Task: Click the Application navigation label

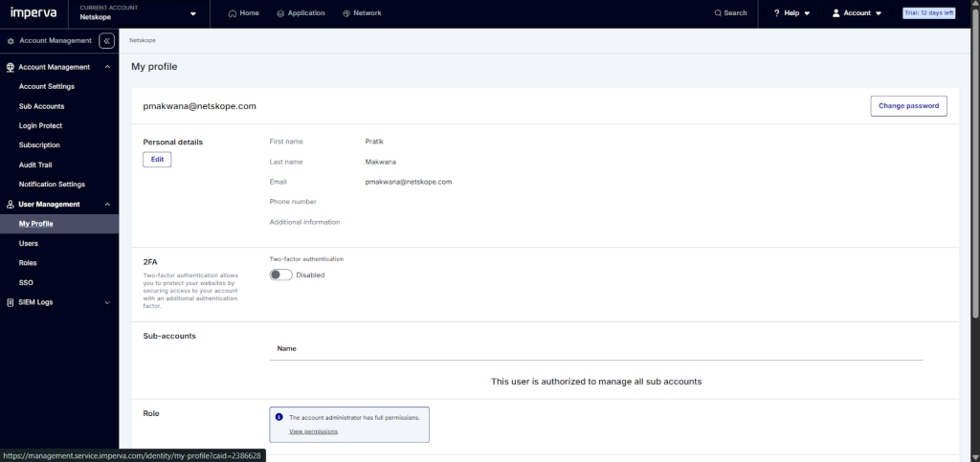Action: coord(306,13)
